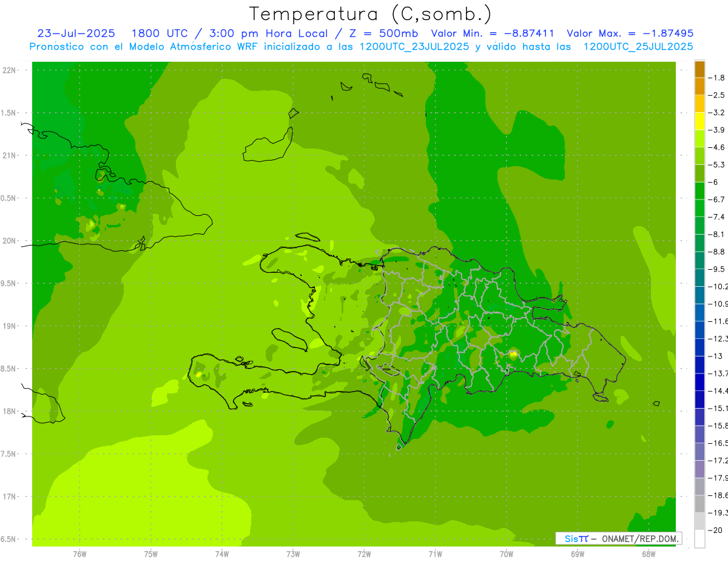Click the '74W' longitude label
728x562 pixels.
click(x=222, y=554)
